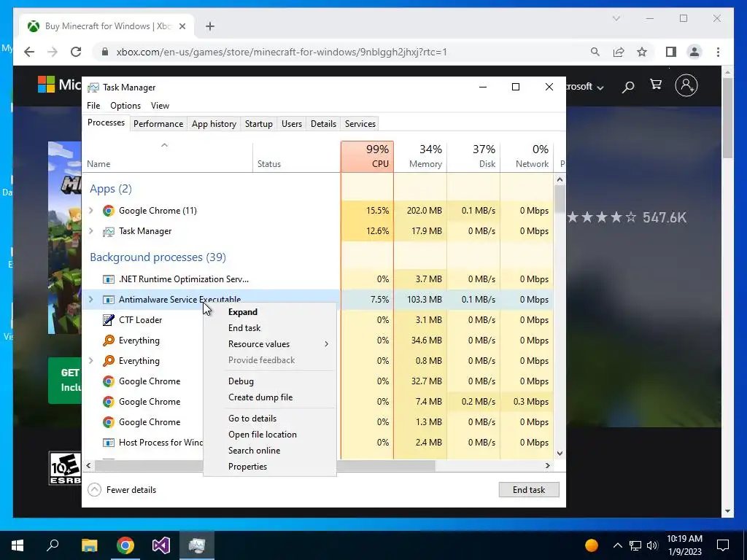
Task: Open the Windows Start menu
Action: [x=18, y=545]
